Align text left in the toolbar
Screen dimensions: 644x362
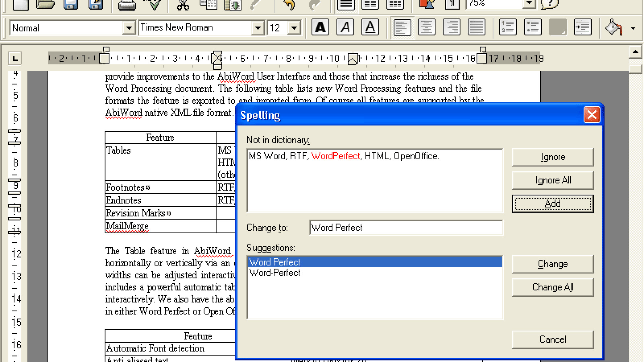[402, 28]
